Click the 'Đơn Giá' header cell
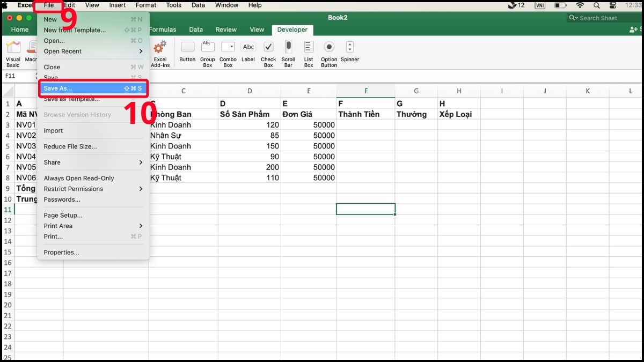Viewport: 644px width, 362px height. pos(309,114)
